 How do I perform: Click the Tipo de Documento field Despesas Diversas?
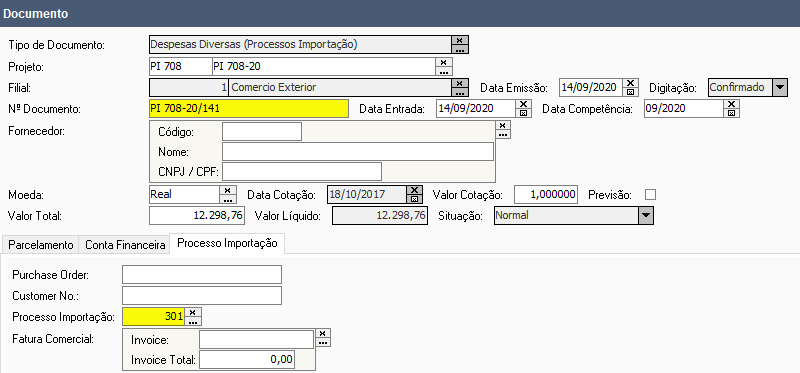pos(300,44)
